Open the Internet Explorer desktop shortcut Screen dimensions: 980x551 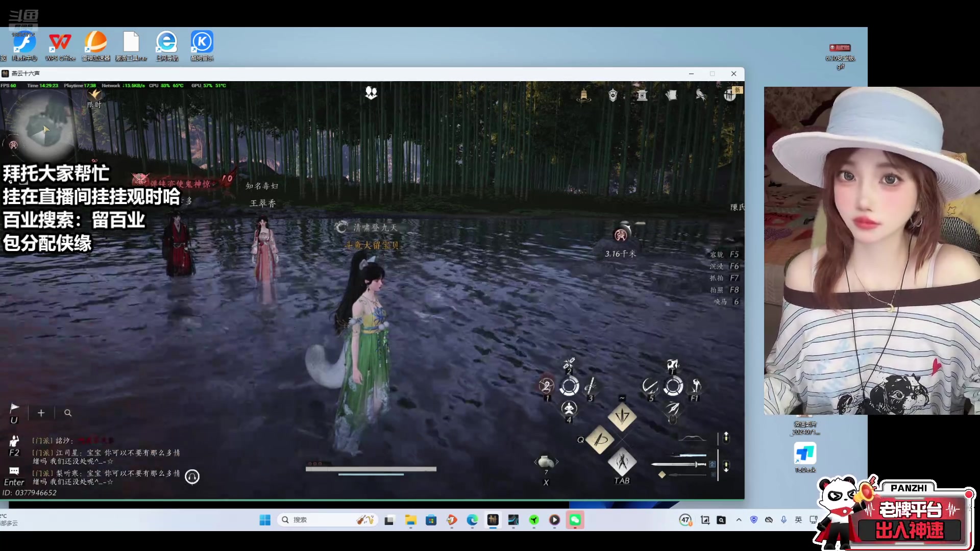pos(167,46)
